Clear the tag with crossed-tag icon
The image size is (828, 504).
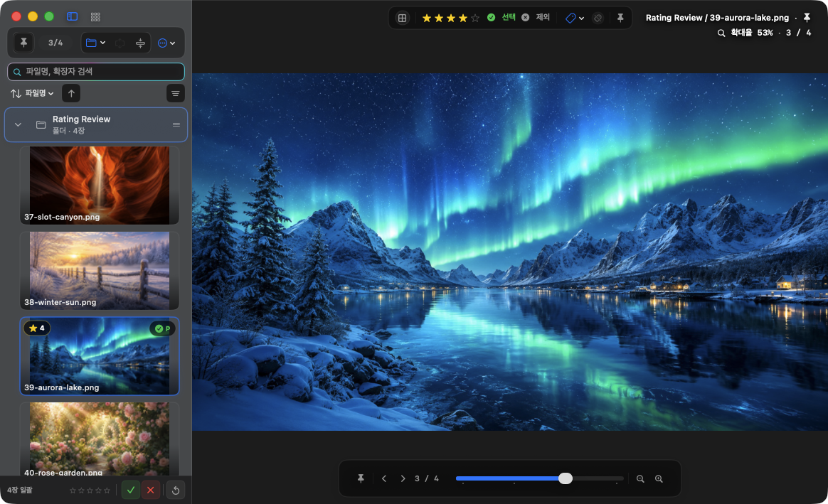point(598,18)
